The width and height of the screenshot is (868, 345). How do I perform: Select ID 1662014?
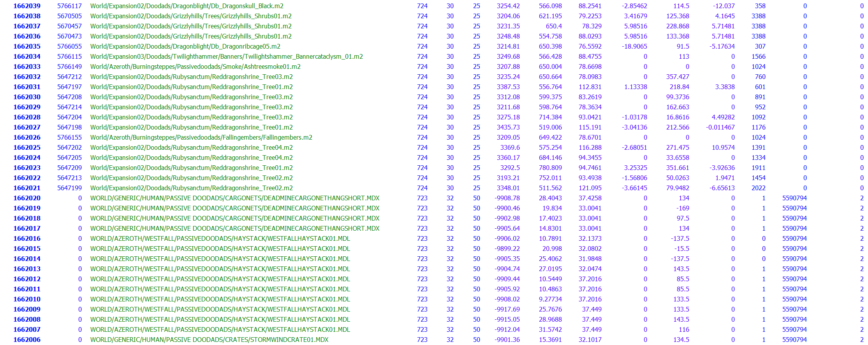click(x=27, y=259)
